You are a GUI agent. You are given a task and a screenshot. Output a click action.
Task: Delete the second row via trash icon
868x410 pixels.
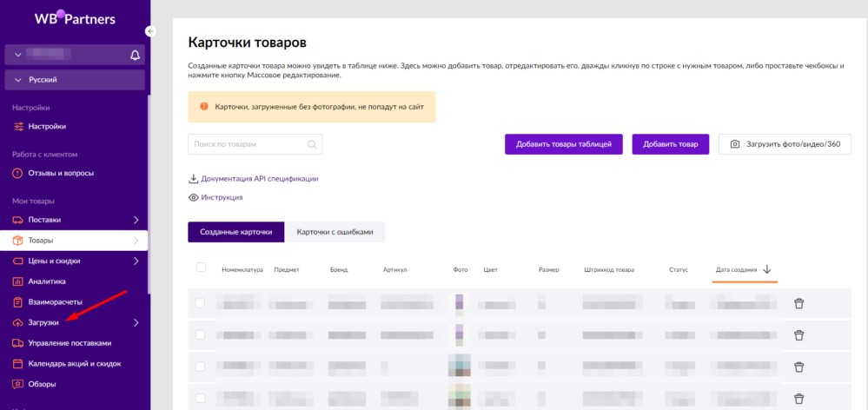pyautogui.click(x=799, y=334)
